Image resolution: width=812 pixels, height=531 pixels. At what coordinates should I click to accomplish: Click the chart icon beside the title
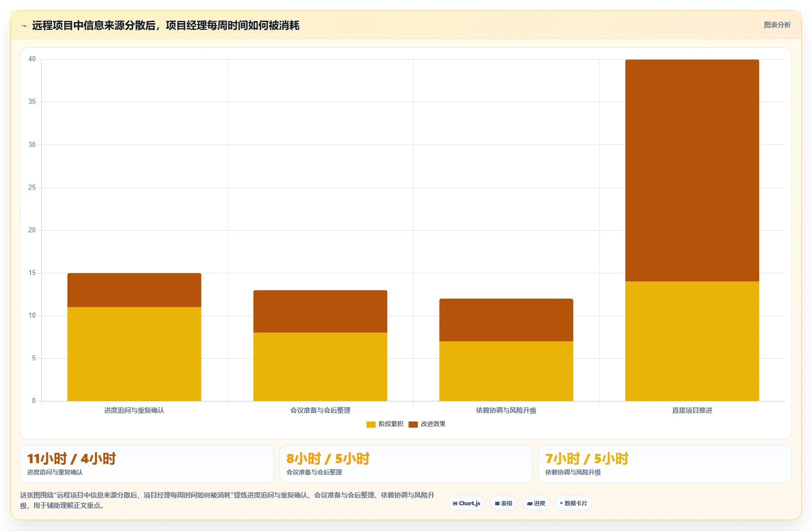pyautogui.click(x=24, y=26)
